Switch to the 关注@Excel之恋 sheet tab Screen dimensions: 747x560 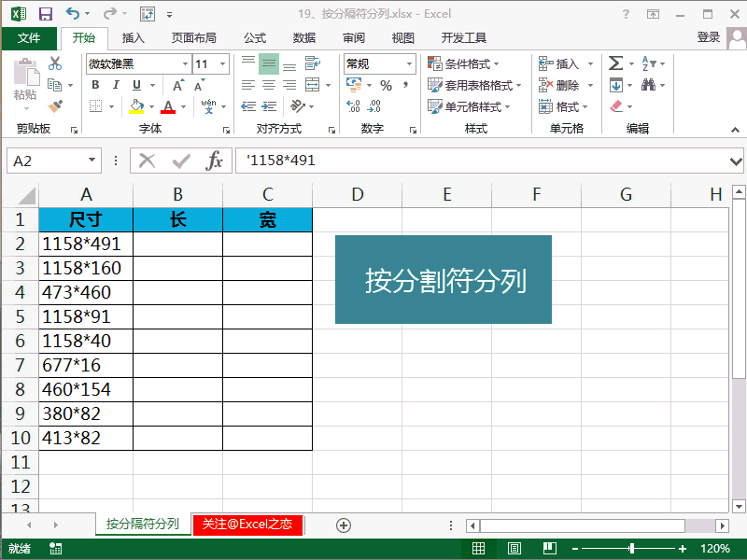247,525
